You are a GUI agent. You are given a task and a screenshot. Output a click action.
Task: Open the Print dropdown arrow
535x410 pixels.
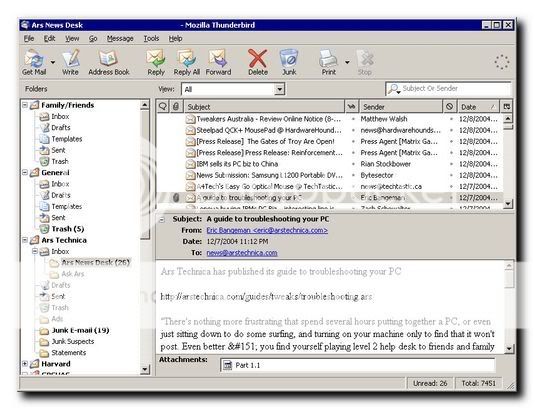(x=347, y=62)
